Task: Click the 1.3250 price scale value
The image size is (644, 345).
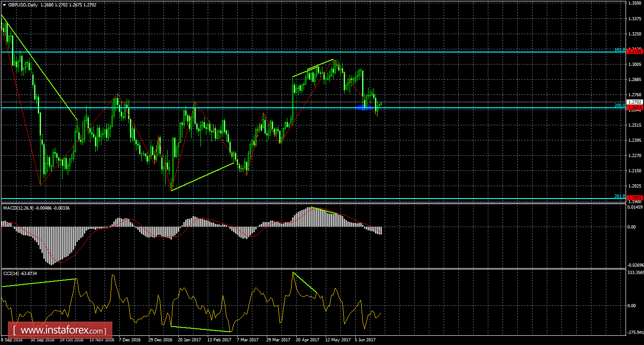Action: coord(635,34)
